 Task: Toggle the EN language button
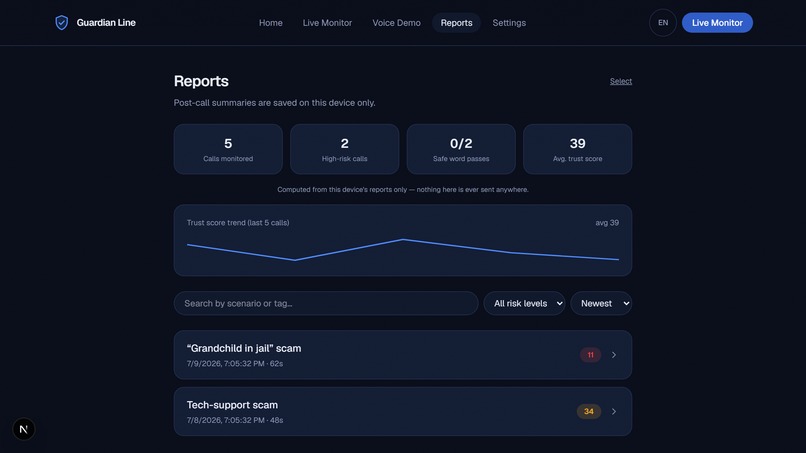click(663, 23)
